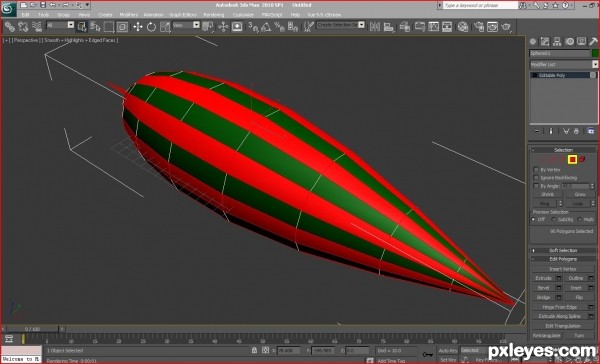600x364 pixels.
Task: Toggle Percent Snap on main toolbar
Action: click(279, 26)
